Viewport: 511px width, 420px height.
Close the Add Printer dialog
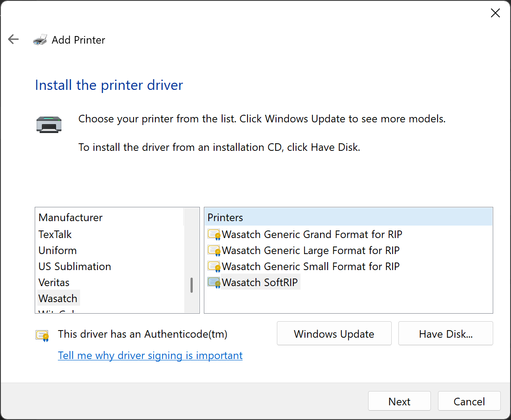click(x=495, y=13)
